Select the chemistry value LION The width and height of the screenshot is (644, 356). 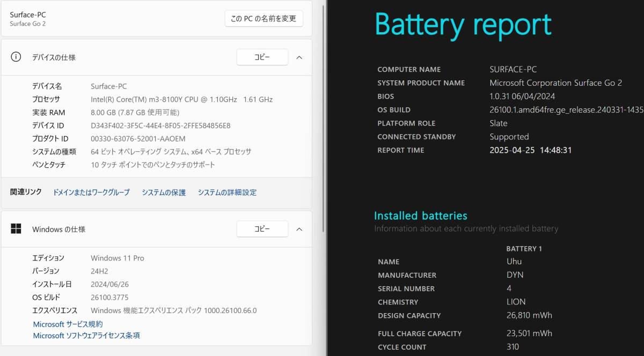[x=516, y=302]
